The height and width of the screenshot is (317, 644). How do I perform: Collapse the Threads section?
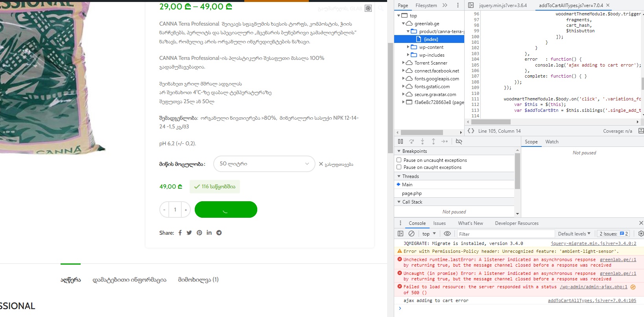399,176
